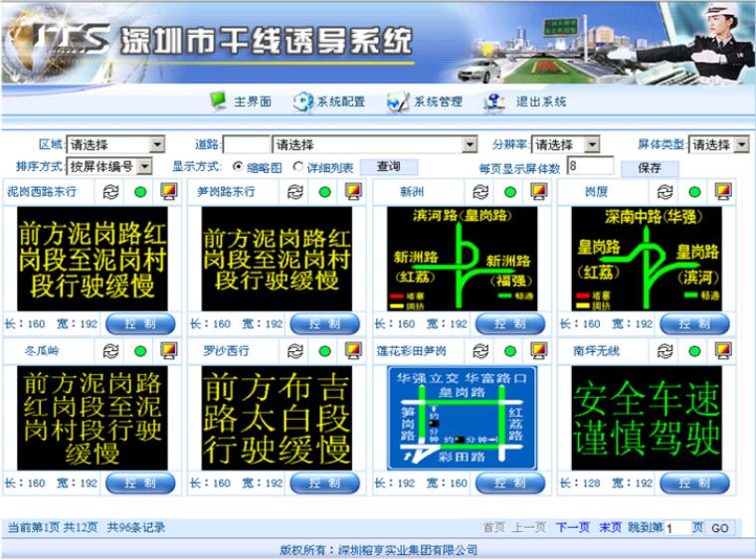Open the 分辨率 dropdown list
756x560 pixels.
click(x=592, y=145)
